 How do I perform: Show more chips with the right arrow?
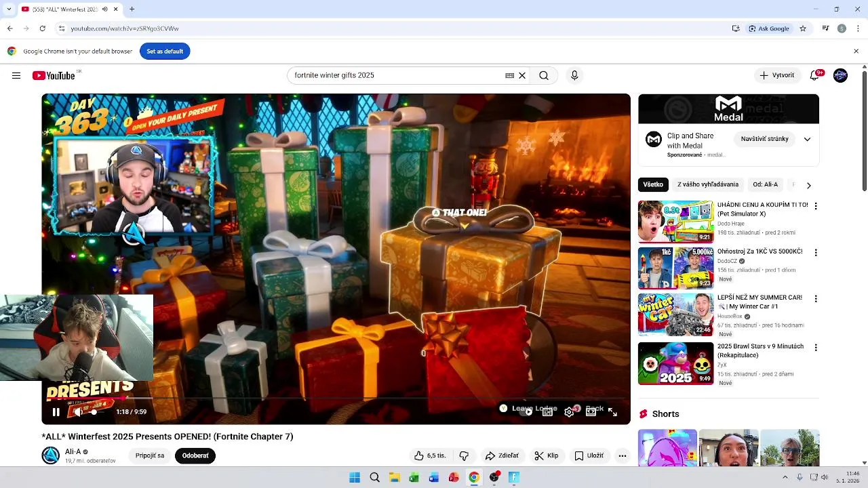[x=808, y=185]
